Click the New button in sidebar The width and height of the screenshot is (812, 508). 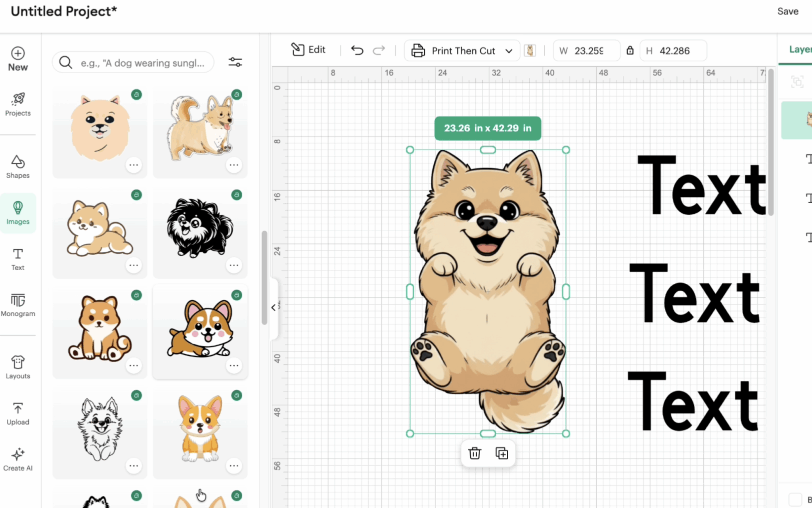[18, 59]
